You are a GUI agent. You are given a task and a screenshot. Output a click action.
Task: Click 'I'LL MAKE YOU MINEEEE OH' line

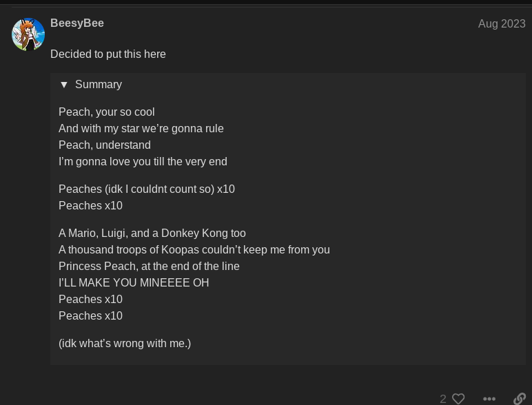point(134,282)
